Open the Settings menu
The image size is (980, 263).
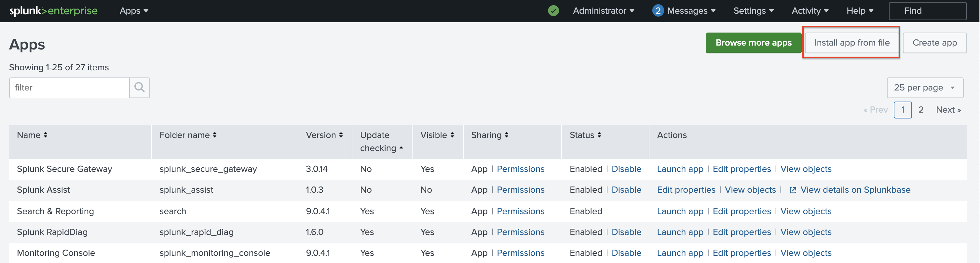click(753, 11)
